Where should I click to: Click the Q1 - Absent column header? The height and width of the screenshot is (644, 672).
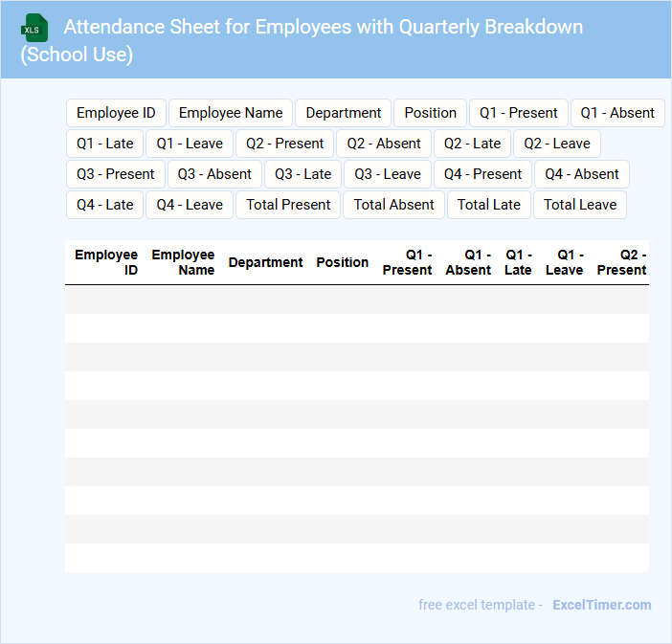[468, 262]
